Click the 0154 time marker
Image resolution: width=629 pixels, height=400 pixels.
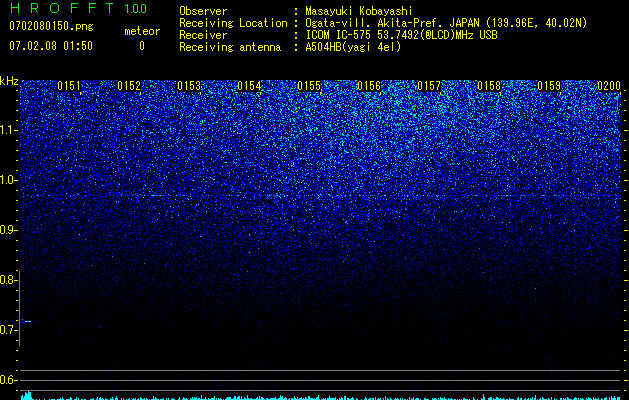click(x=249, y=86)
